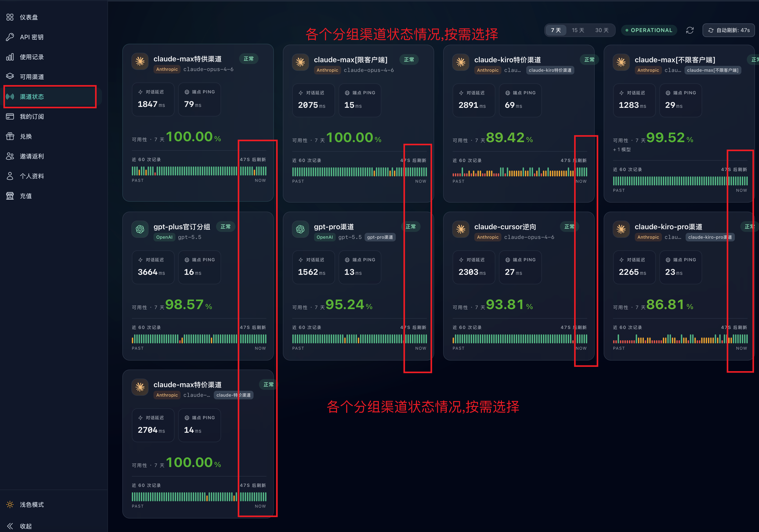This screenshot has height=532, width=759.
Task: Switch range to 7 天
Action: (556, 30)
